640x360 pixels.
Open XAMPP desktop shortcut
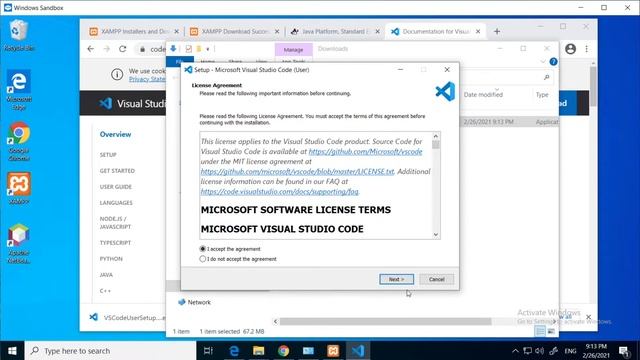click(x=19, y=189)
